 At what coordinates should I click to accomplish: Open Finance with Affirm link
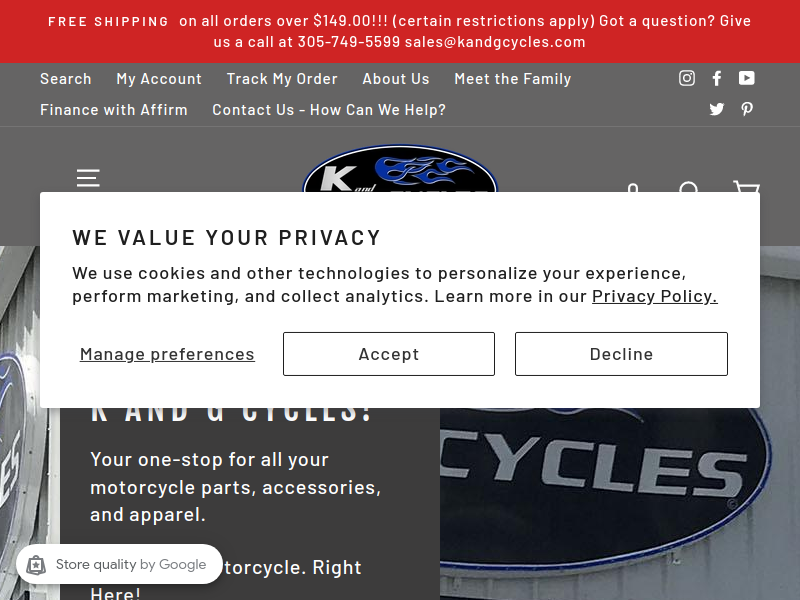pyautogui.click(x=114, y=110)
